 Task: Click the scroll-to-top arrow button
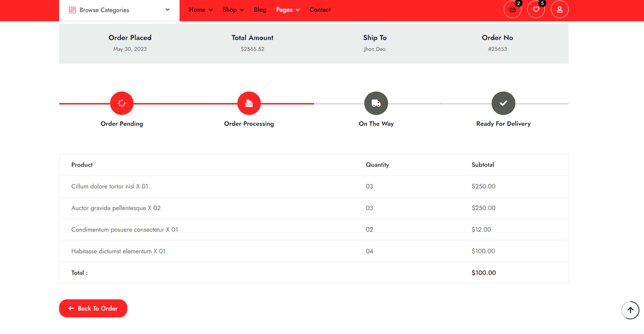(630, 310)
